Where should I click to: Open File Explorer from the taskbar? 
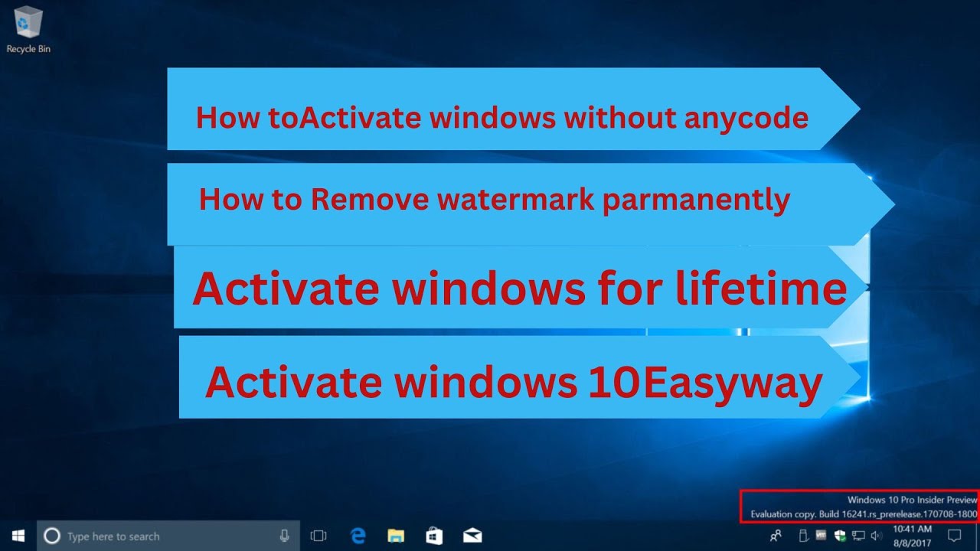396,536
